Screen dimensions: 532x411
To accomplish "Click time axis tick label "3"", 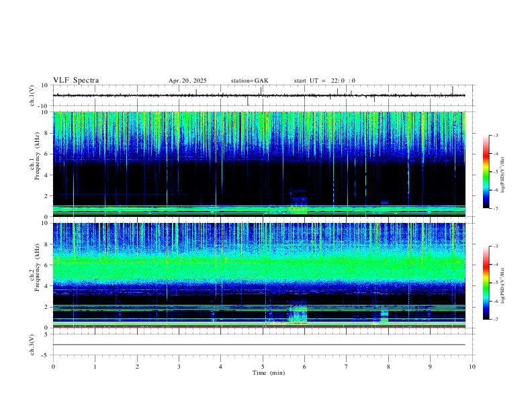I will point(179,367).
